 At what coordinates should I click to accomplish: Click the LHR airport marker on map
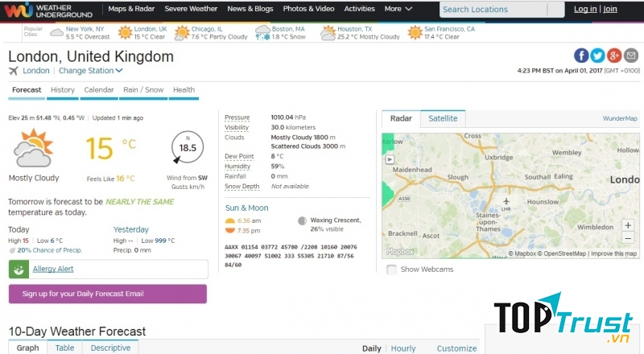pos(506,204)
